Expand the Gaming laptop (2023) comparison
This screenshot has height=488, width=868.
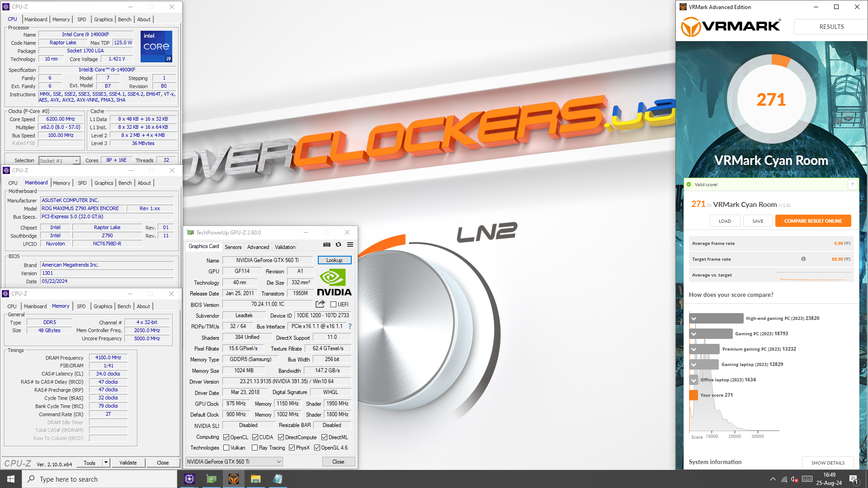click(693, 365)
